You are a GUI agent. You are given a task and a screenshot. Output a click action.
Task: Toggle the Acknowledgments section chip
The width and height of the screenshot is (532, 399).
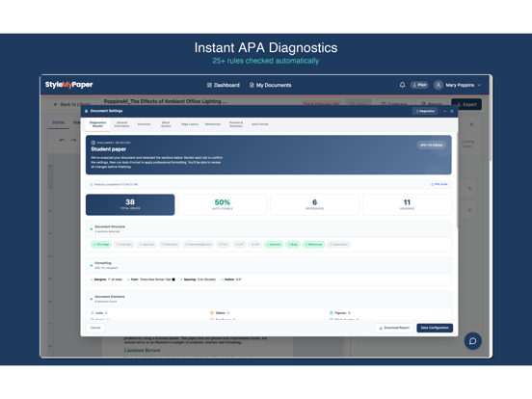[199, 244]
